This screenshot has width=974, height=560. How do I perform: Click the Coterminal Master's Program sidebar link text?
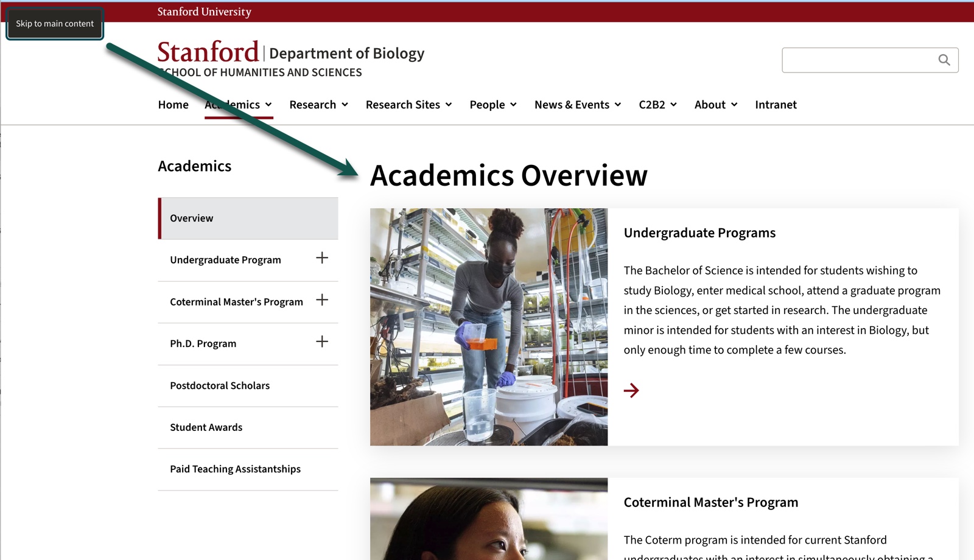click(x=236, y=302)
